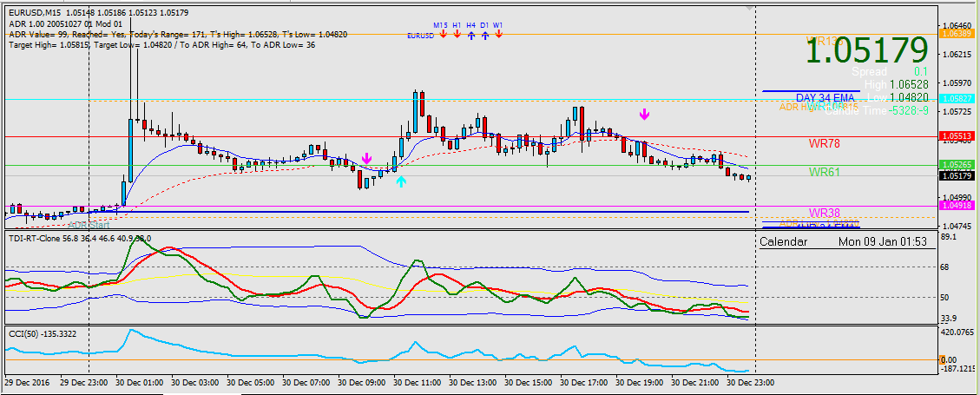The image size is (980, 395).
Task: Click the Target High info line
Action: point(161,45)
